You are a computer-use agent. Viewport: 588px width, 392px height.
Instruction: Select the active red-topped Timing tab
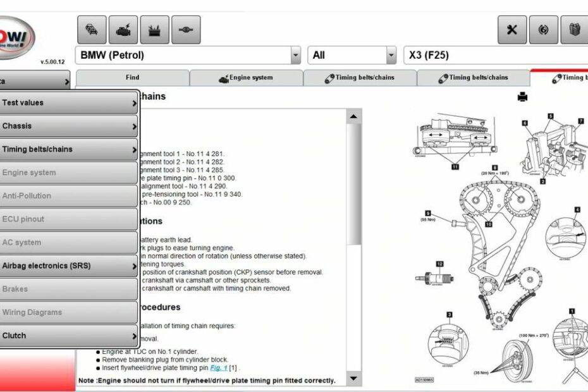coord(559,78)
